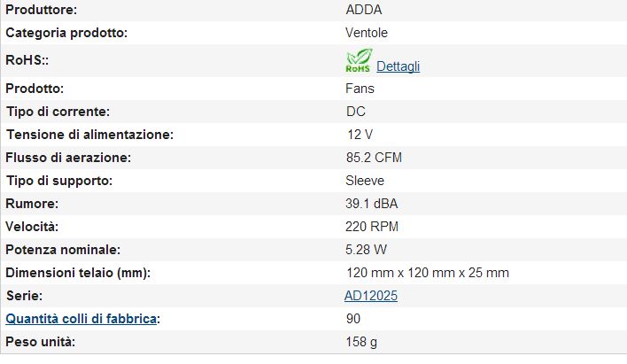Click the Fans product value
This screenshot has height=364, width=627.
point(360,89)
